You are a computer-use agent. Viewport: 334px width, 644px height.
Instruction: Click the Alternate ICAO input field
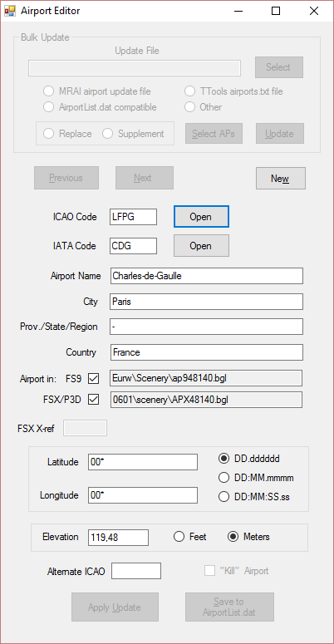[x=136, y=571]
